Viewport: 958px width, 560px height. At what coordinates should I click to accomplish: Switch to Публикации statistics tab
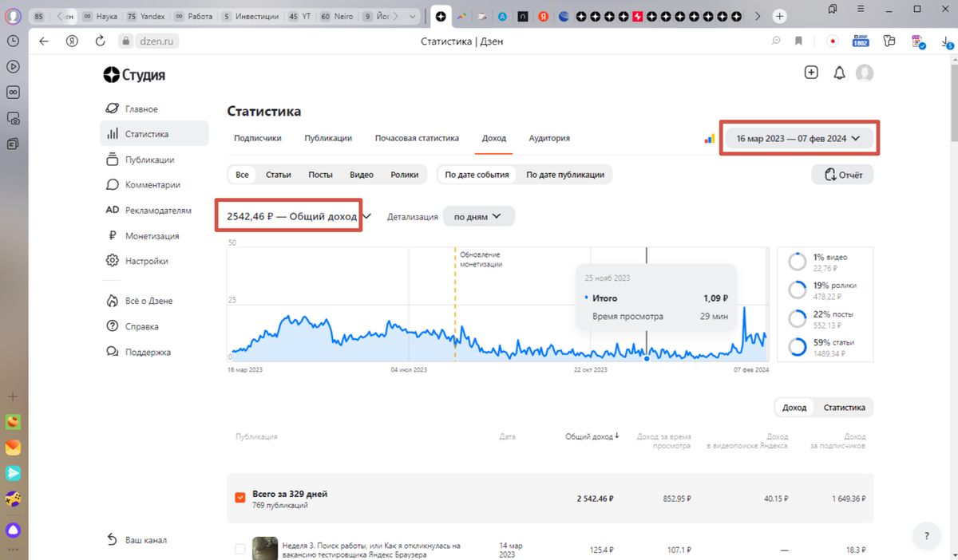pos(328,138)
